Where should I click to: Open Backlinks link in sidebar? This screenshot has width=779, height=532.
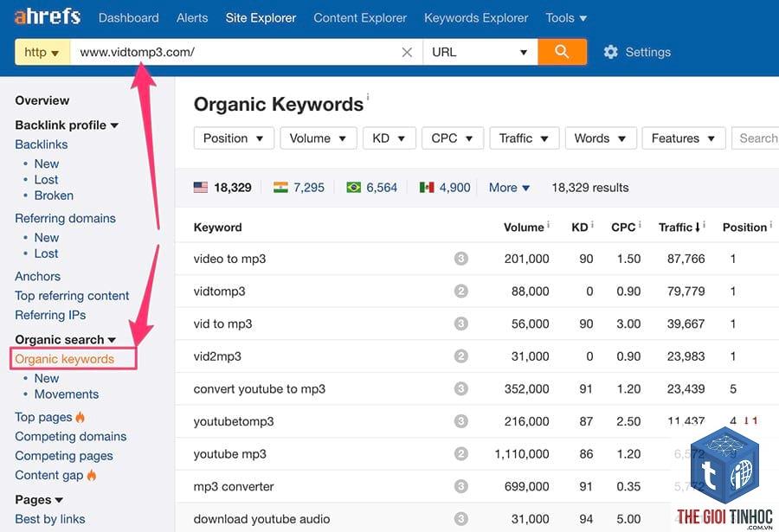(42, 144)
